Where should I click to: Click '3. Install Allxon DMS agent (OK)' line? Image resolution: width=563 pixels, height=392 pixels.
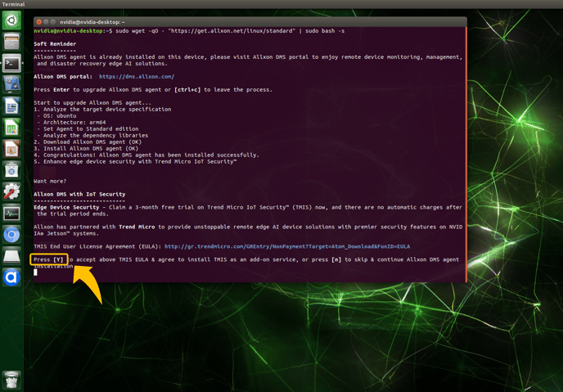point(86,148)
